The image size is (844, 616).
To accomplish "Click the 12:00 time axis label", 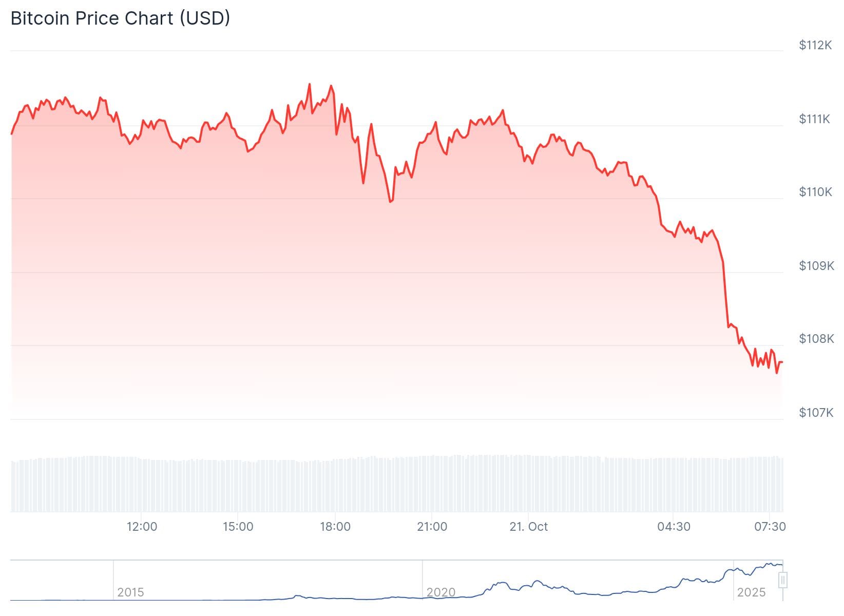I will 142,527.
